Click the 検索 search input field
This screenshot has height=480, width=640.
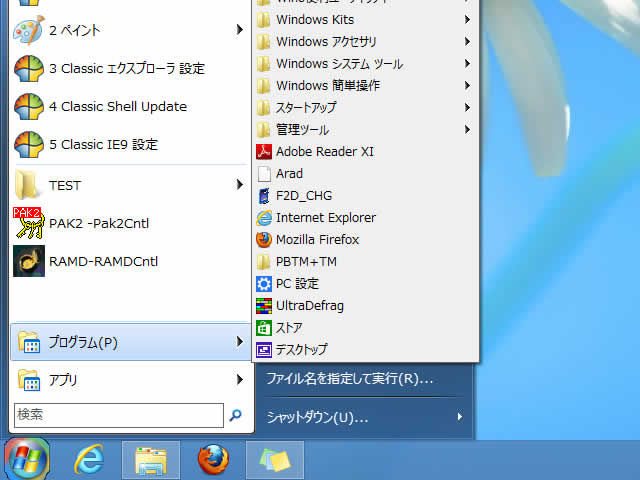[119, 415]
